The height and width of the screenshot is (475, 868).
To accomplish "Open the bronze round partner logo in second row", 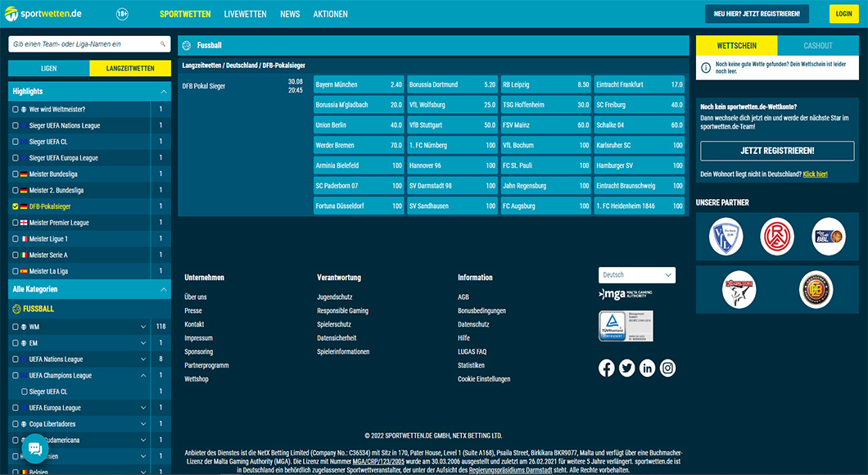I will click(816, 290).
